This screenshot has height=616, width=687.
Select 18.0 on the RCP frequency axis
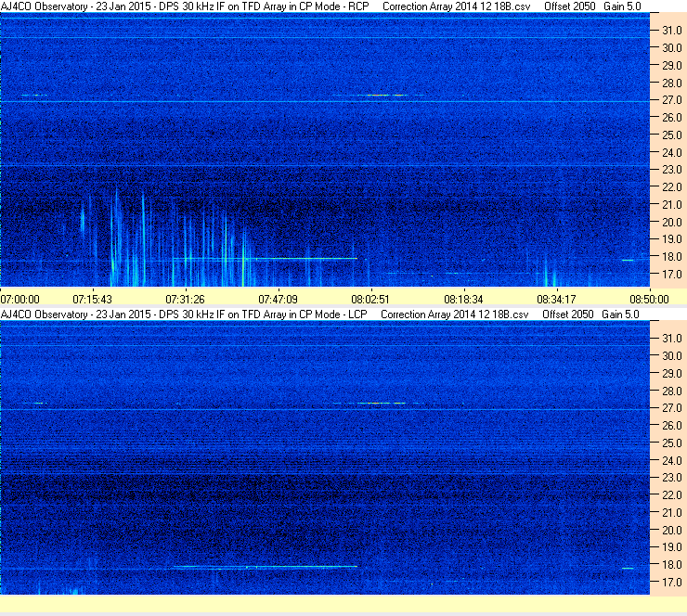671,257
